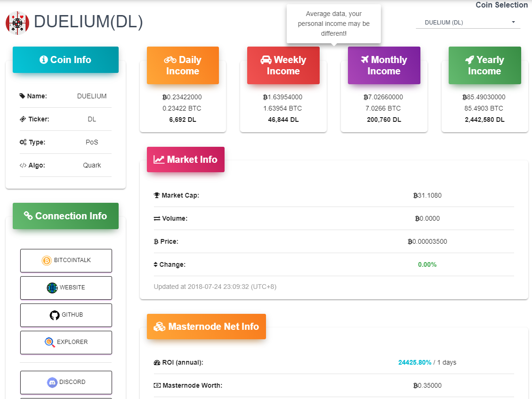Viewport: 532px width, 399px height.
Task: Click the rocket icon on Yearly Income
Action: (x=469, y=60)
